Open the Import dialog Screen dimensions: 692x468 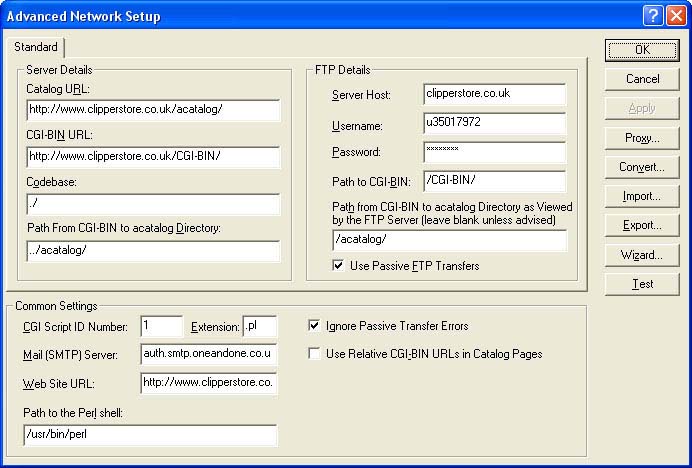(642, 196)
